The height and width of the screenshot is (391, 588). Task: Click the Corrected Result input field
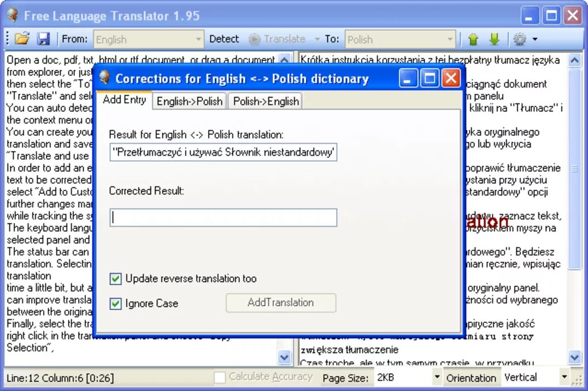click(223, 217)
